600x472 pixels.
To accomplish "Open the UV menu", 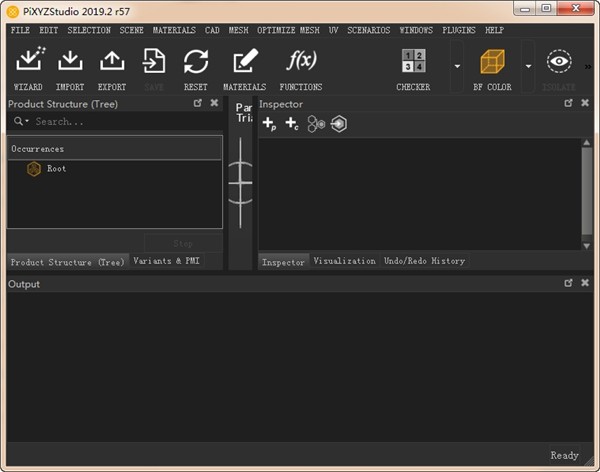I will point(334,30).
